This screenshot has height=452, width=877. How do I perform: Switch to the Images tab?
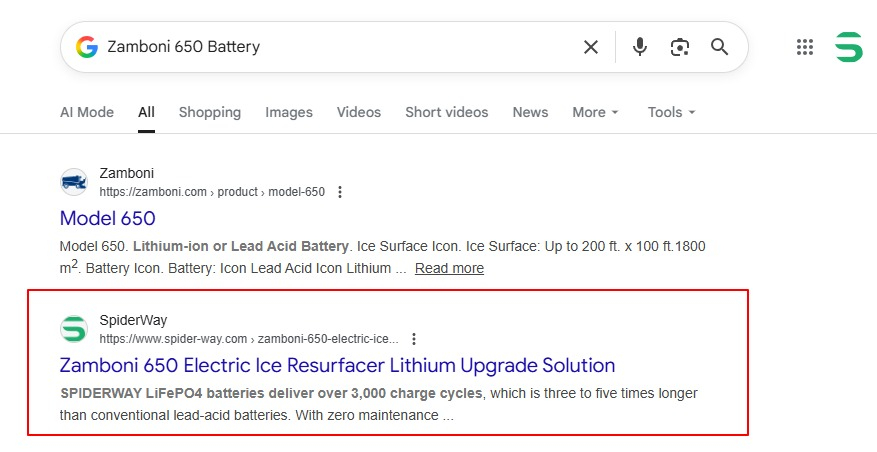288,112
